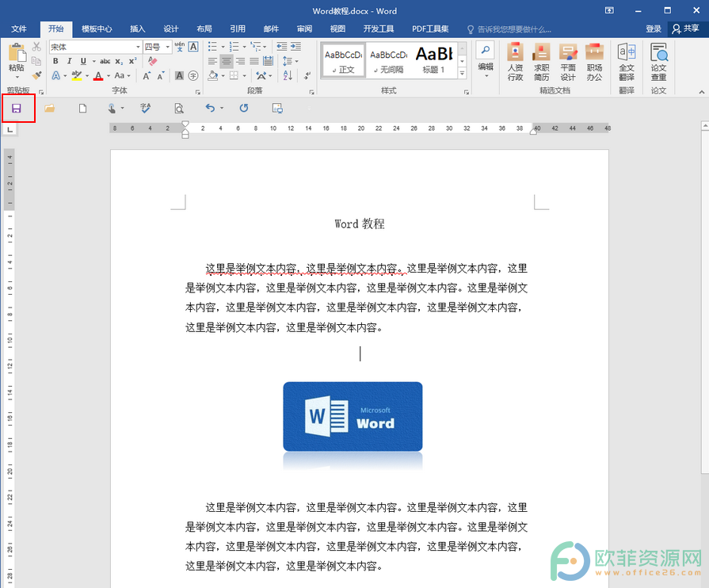Open the 文件 menu tab
Image resolution: width=709 pixels, height=588 pixels.
click(x=19, y=29)
